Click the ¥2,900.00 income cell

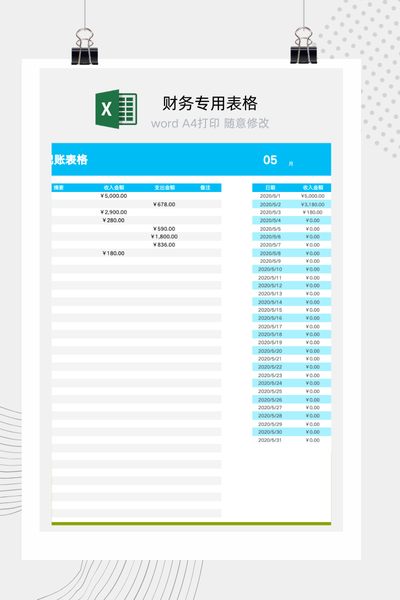(x=114, y=212)
